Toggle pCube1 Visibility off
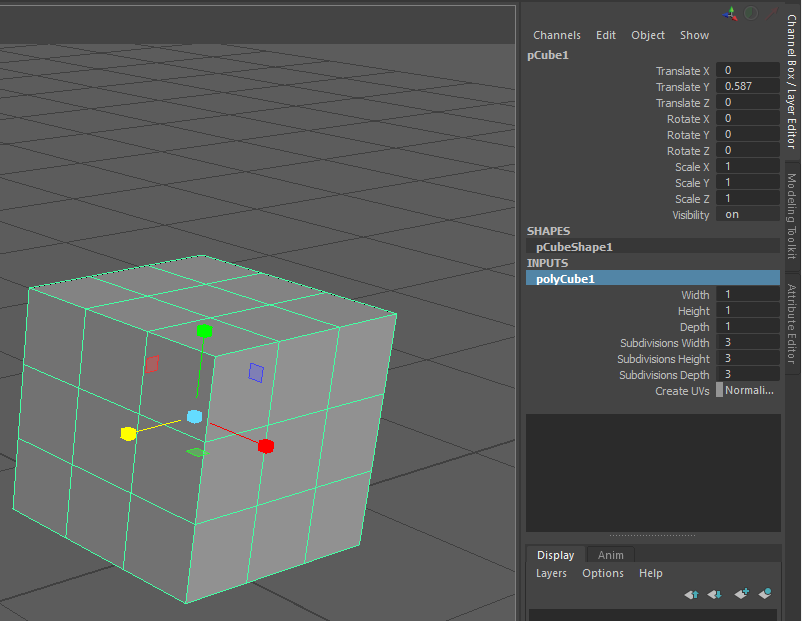Screen dimensions: 802x621 [x=747, y=214]
